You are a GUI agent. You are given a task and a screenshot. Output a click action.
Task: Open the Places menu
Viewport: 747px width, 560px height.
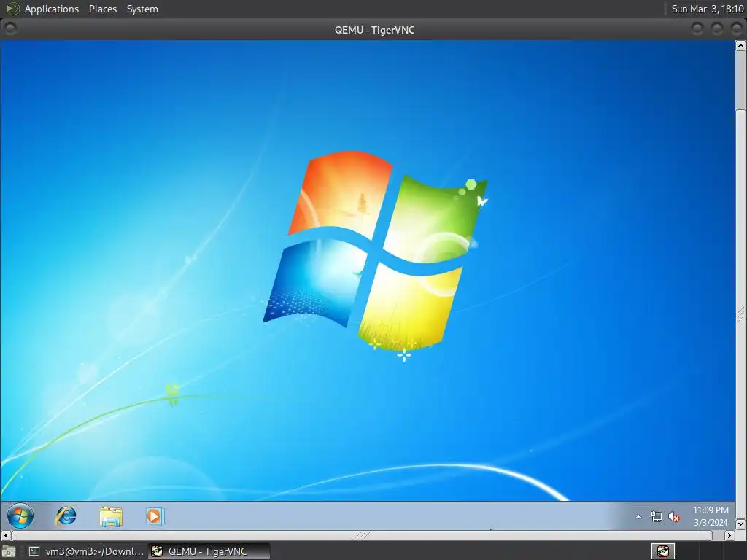point(102,9)
